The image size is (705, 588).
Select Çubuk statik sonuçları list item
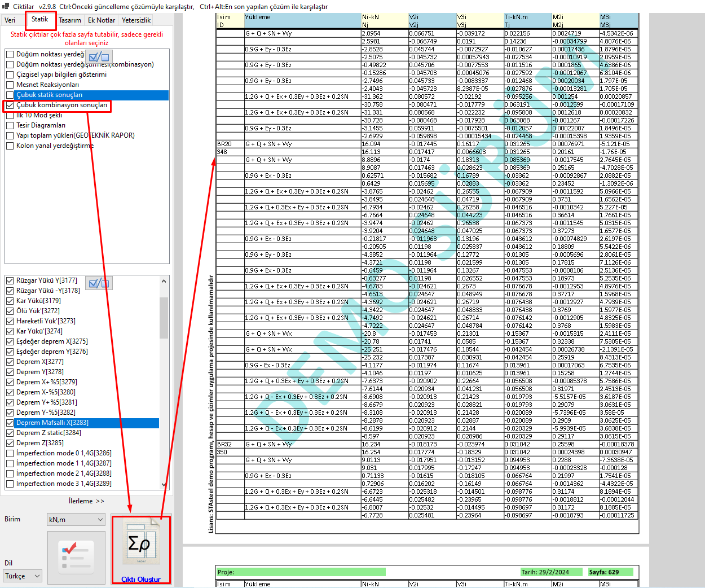(x=50, y=95)
